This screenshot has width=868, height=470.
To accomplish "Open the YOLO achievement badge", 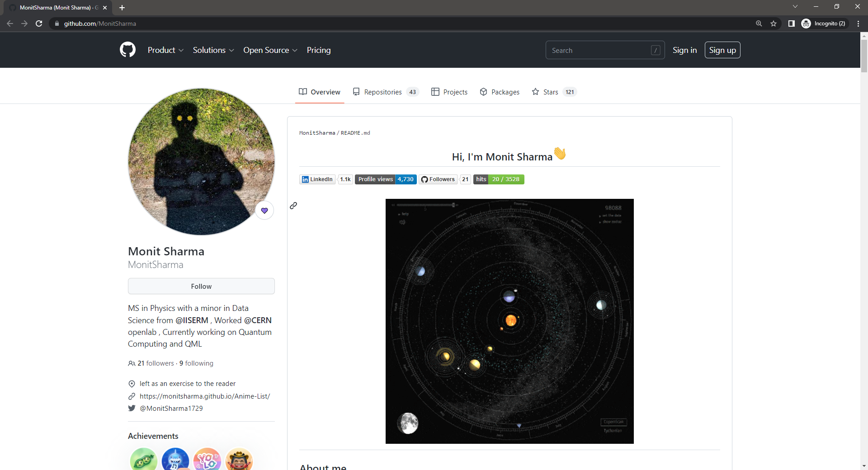I will [x=207, y=460].
